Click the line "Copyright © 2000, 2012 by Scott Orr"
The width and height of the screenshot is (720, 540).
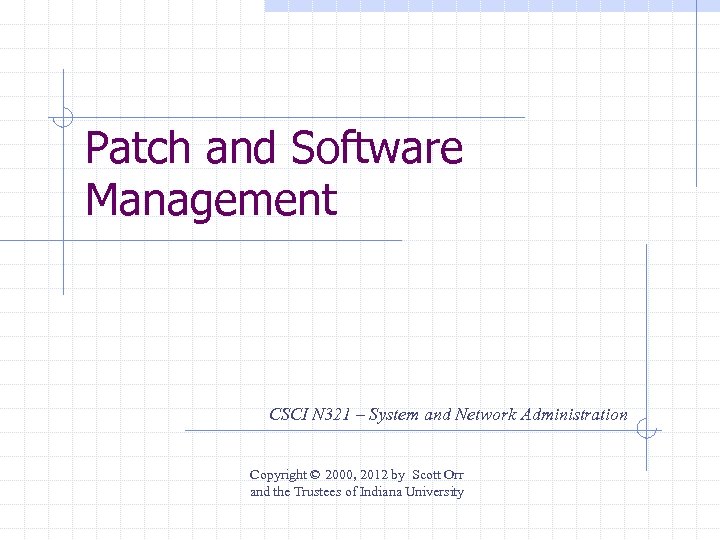[x=357, y=474]
